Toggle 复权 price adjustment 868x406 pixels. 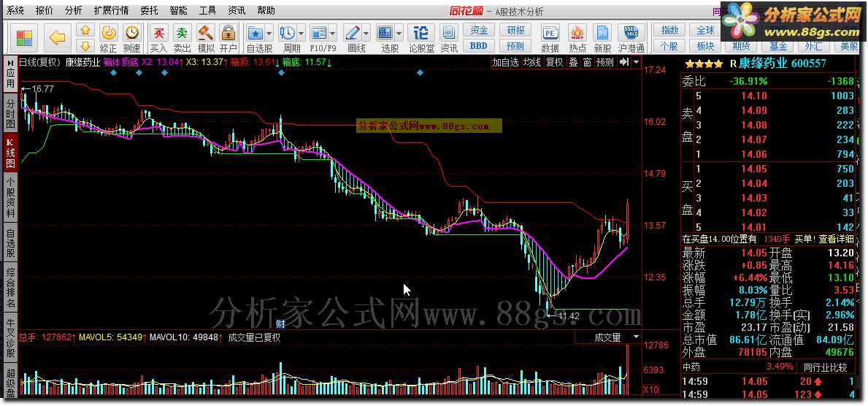[x=555, y=63]
